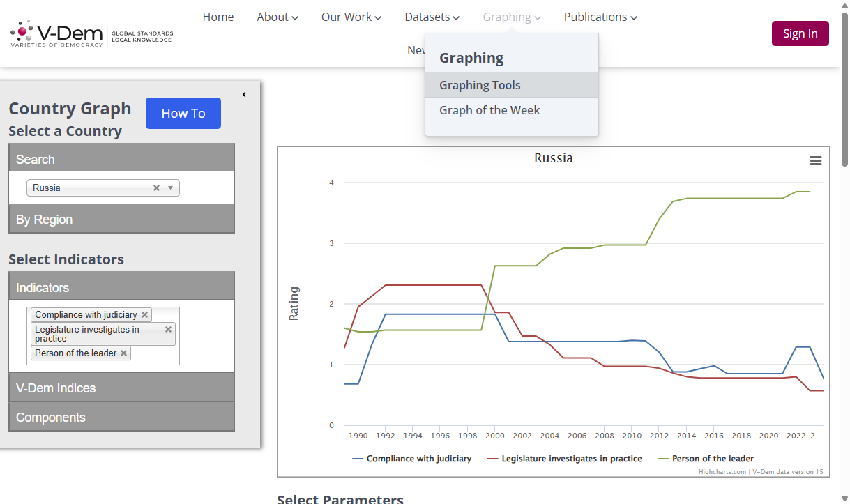
Task: Collapse the Country Graph side panel arrow
Action: tap(244, 95)
